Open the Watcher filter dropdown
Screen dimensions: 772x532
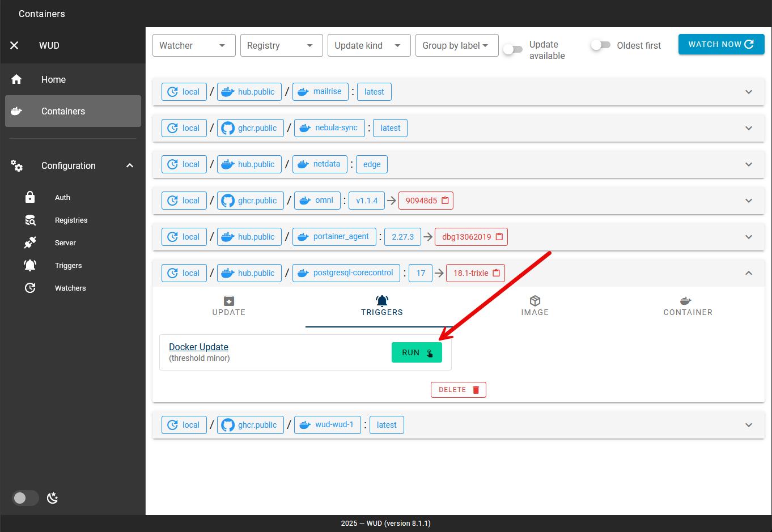[194, 45]
